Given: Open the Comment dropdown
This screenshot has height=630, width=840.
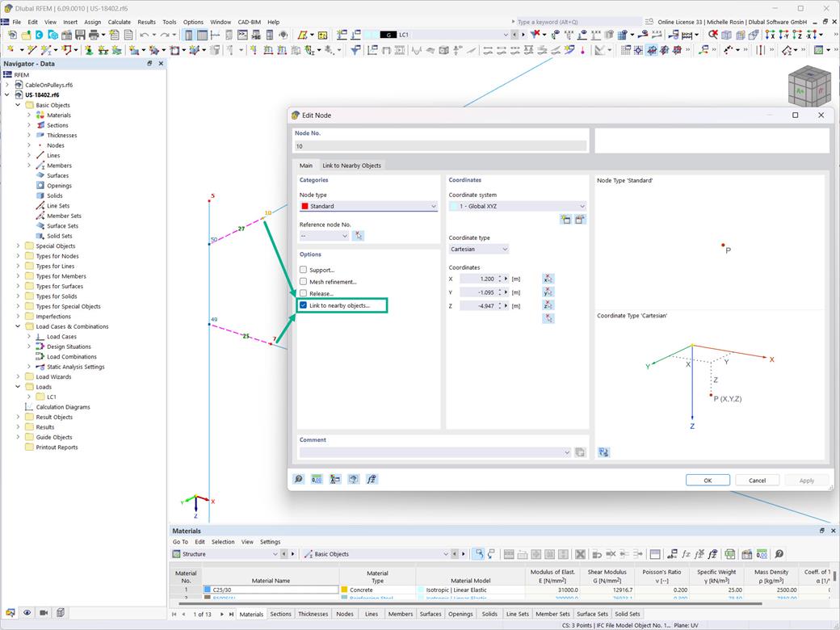Looking at the screenshot, I should (x=435, y=452).
